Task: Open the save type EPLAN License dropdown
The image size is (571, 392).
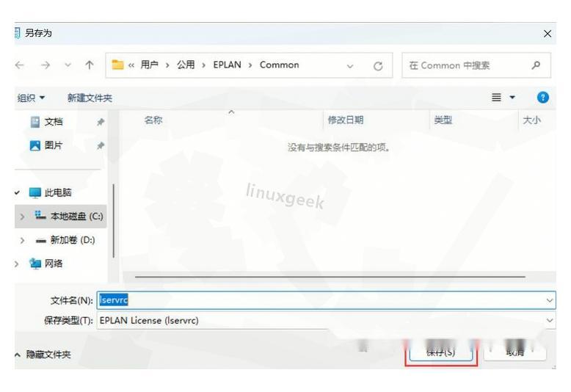Action: (550, 320)
